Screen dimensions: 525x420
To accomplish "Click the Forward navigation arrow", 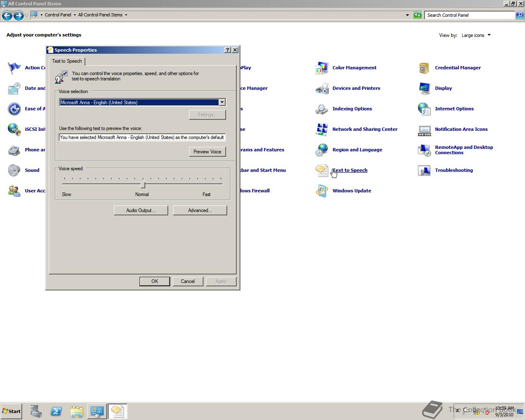I will [18, 16].
